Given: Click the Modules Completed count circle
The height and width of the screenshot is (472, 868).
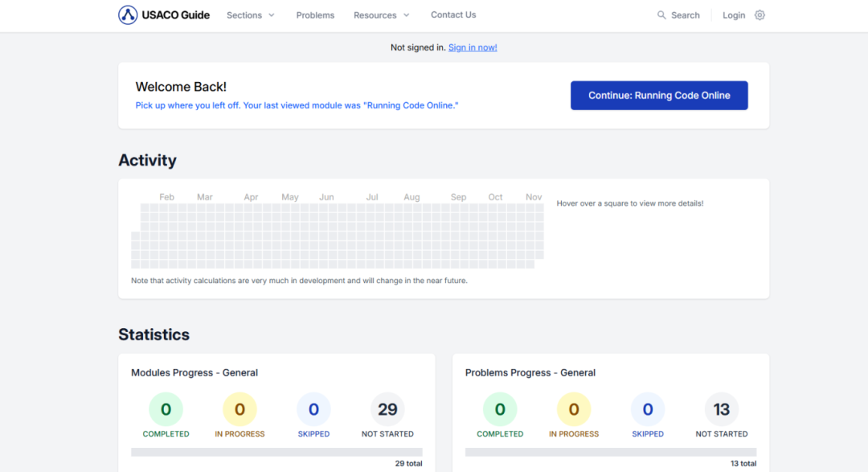Looking at the screenshot, I should pos(166,409).
